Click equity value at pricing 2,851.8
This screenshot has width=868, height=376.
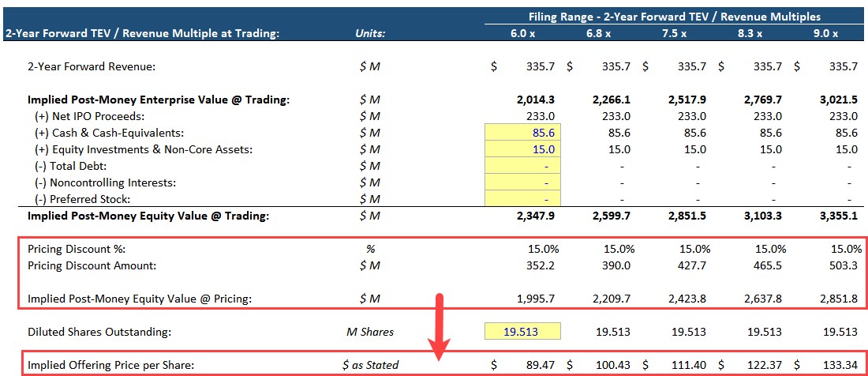(x=840, y=299)
